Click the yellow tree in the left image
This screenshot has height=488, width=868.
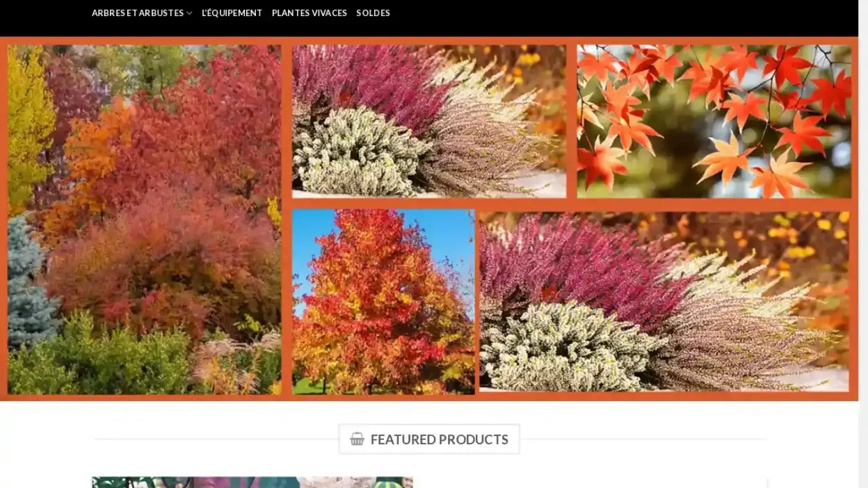(x=28, y=125)
